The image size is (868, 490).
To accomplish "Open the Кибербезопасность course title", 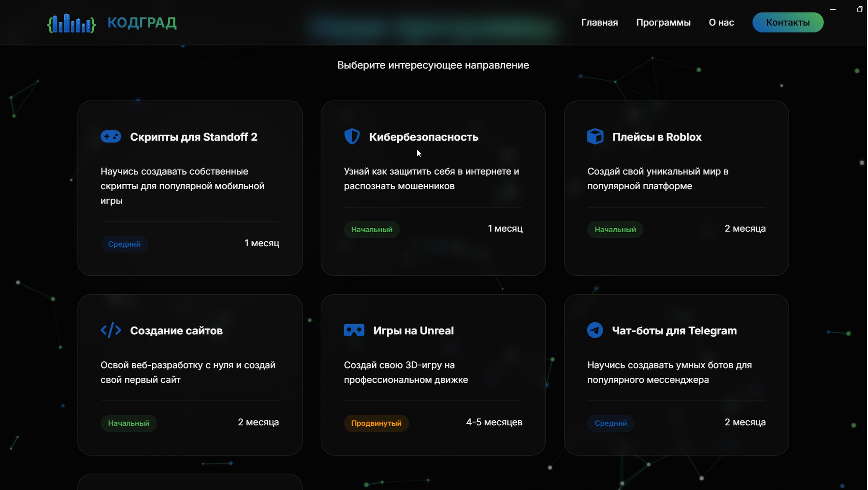I will pyautogui.click(x=424, y=137).
